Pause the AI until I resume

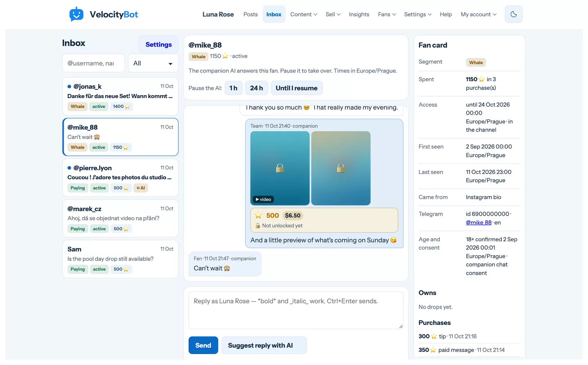click(296, 88)
